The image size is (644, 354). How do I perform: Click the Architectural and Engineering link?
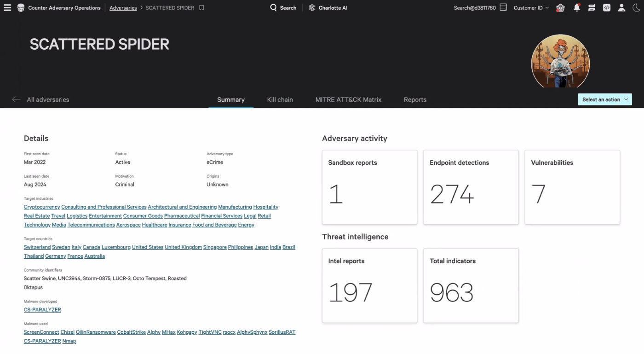pyautogui.click(x=182, y=207)
